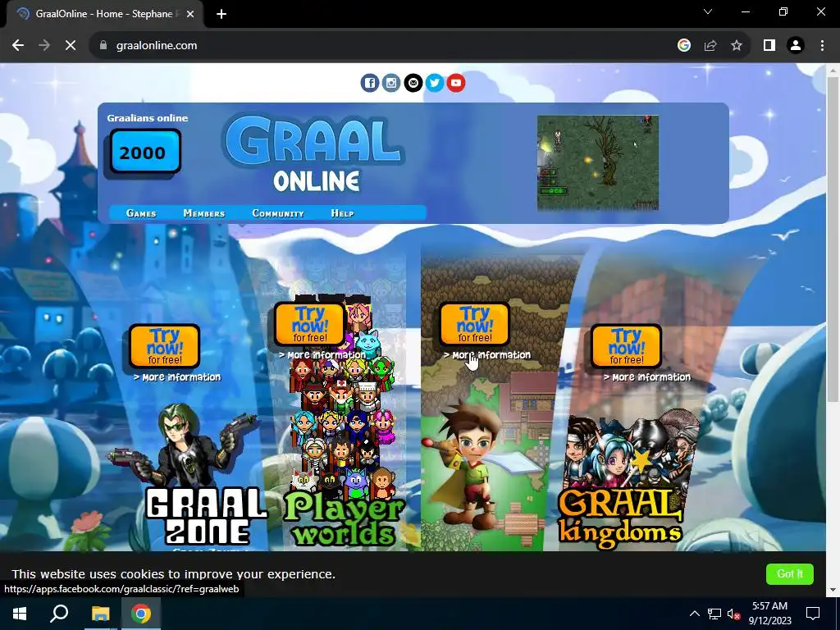Open the YouTube social icon

pyautogui.click(x=456, y=83)
